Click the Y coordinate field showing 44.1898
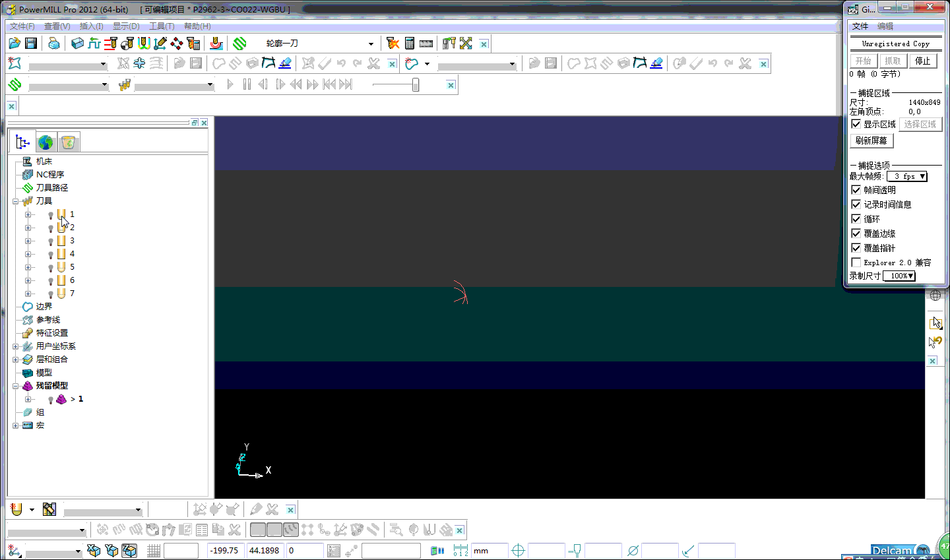Image resolution: width=950 pixels, height=560 pixels. [265, 550]
